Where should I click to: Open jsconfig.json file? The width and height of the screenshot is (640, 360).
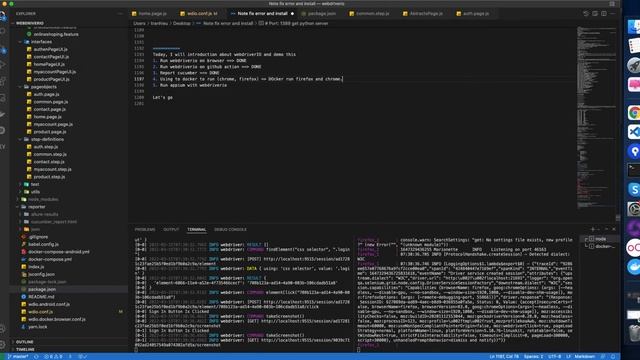point(41,274)
